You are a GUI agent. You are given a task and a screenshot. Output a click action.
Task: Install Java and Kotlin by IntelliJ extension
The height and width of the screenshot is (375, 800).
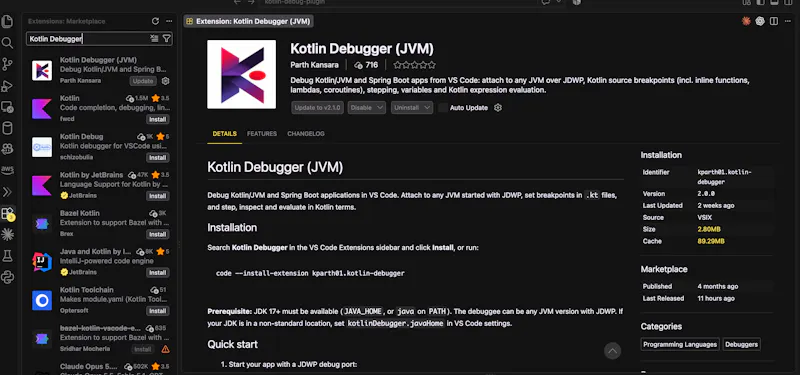point(158,272)
